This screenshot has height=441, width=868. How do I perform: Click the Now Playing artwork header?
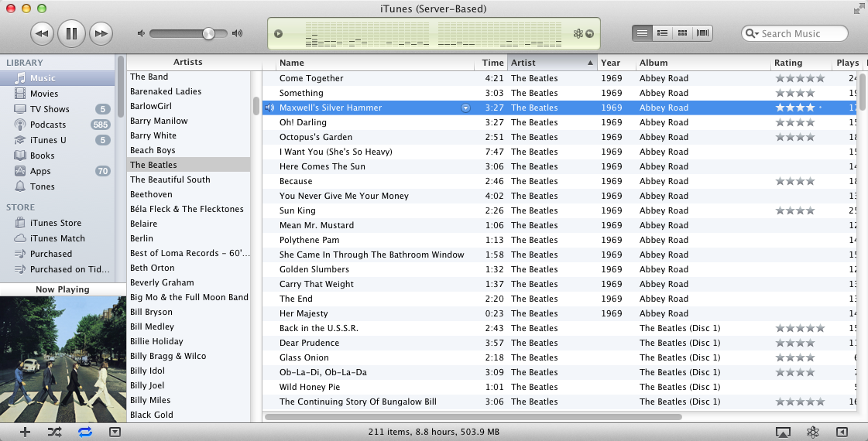pyautogui.click(x=63, y=289)
